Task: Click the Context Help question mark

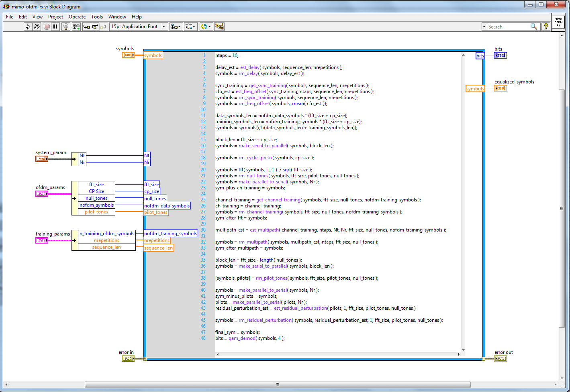Action: (545, 26)
